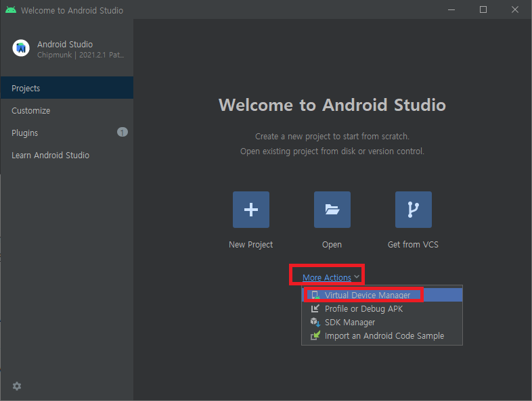Click the Android Studio logo in the sidebar
This screenshot has height=401, width=532.
pyautogui.click(x=21, y=48)
